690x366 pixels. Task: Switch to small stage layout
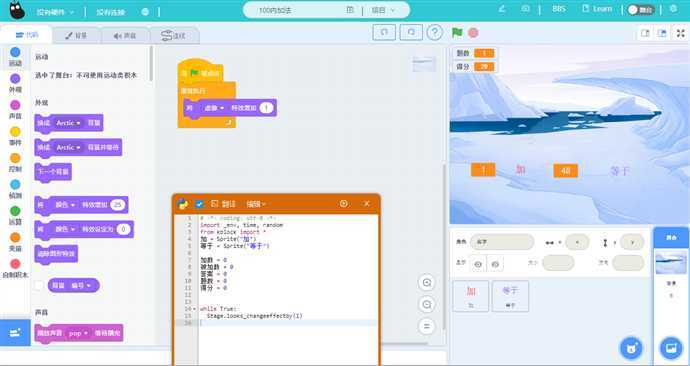point(646,33)
